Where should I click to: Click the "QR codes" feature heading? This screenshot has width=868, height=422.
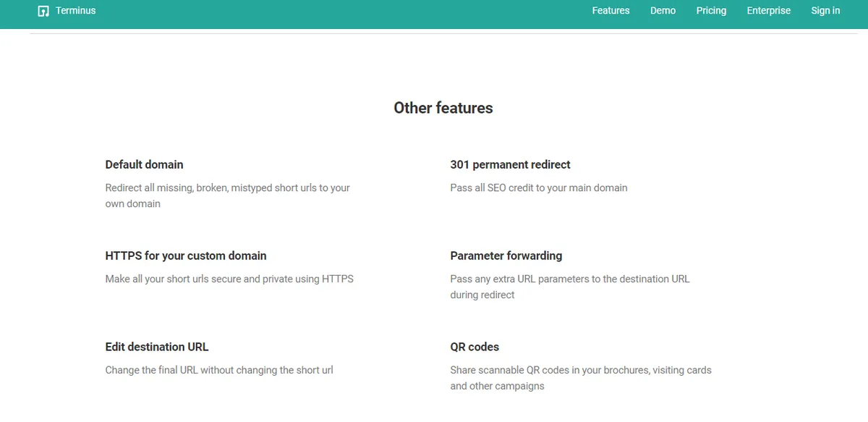click(475, 347)
